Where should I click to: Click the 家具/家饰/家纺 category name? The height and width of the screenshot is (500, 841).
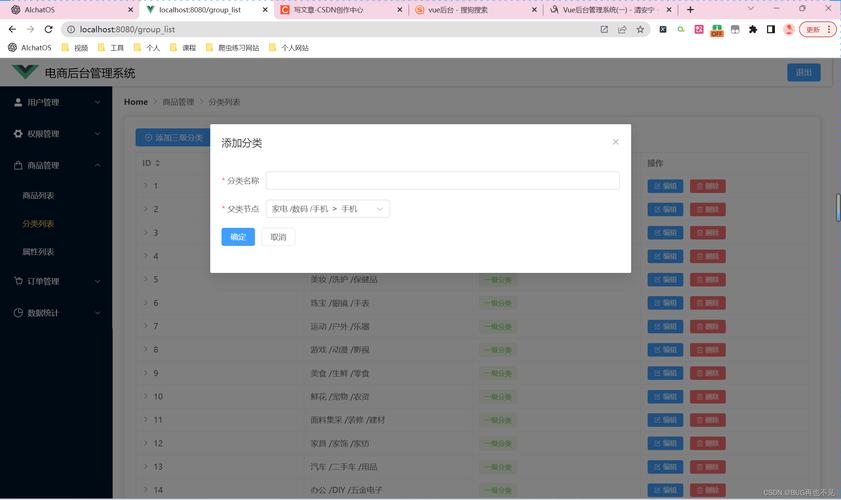(x=340, y=443)
